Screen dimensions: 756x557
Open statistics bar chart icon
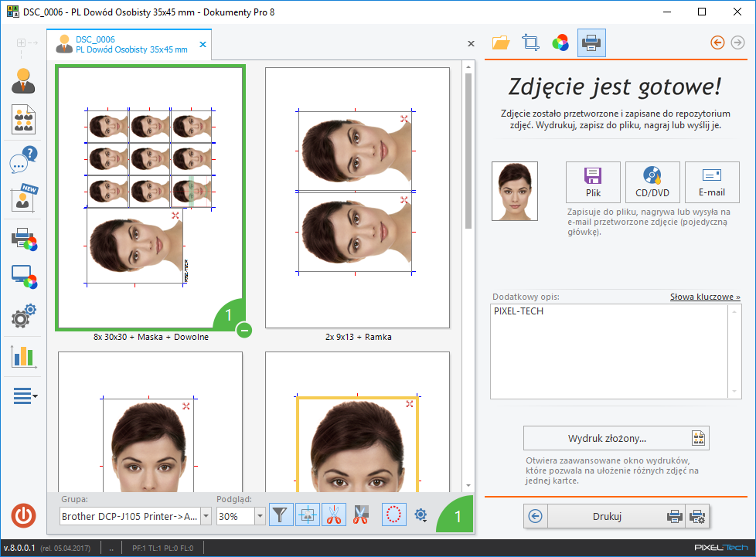pyautogui.click(x=24, y=356)
